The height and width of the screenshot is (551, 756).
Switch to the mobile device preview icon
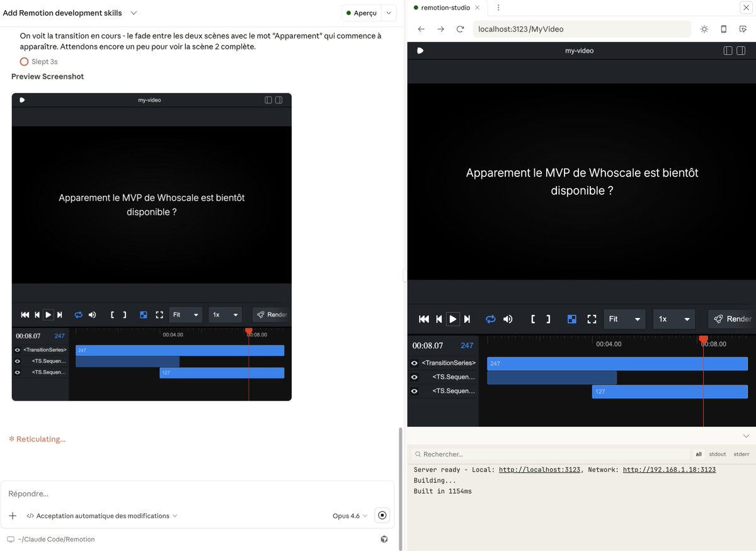[724, 29]
